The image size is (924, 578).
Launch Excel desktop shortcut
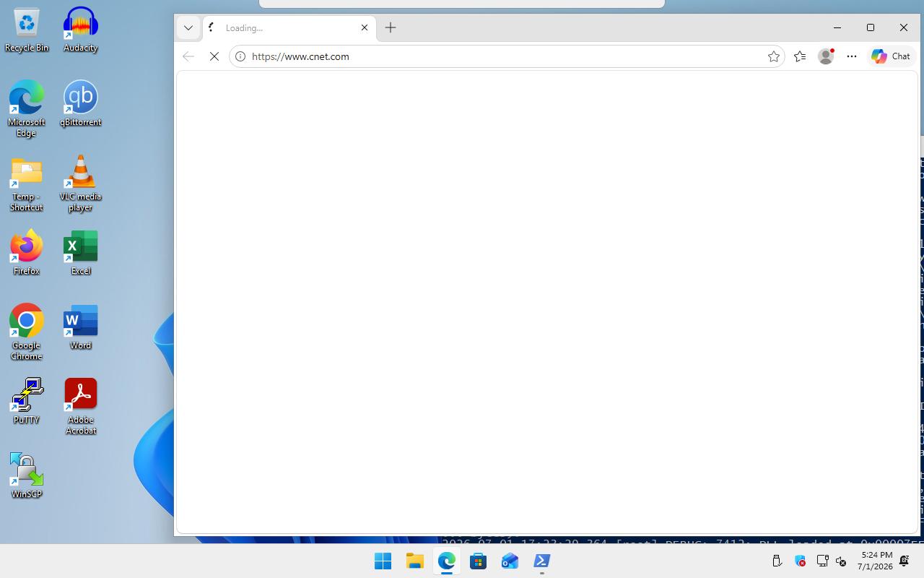point(80,254)
